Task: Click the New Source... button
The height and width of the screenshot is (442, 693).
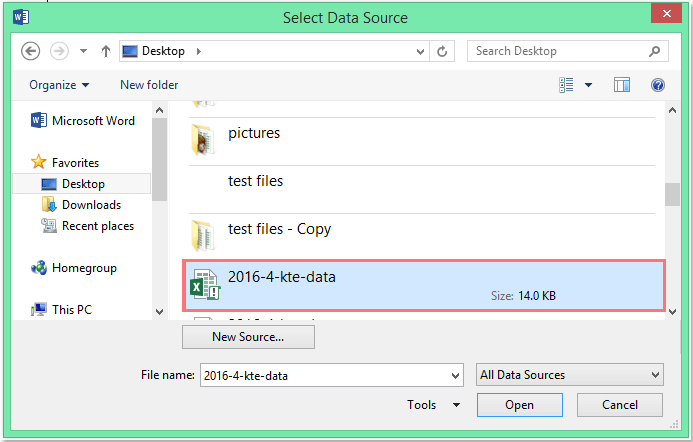Action: [x=248, y=337]
